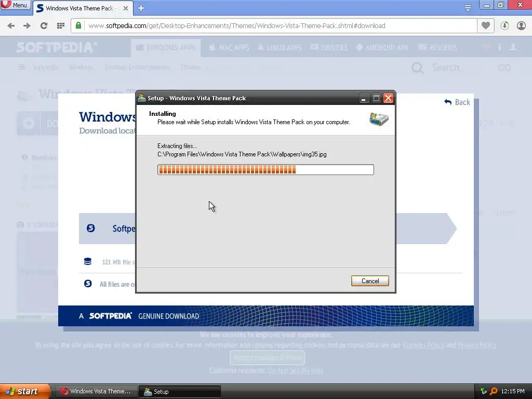Click the Wallpapers\img35.jpg extraction path text
Image resolution: width=532 pixels, height=399 pixels.
pos(242,154)
